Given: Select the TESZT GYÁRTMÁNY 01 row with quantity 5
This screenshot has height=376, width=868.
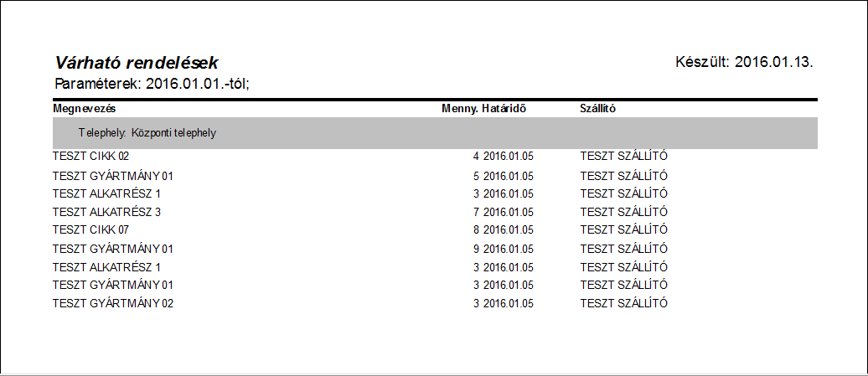Looking at the screenshot, I should 113,177.
